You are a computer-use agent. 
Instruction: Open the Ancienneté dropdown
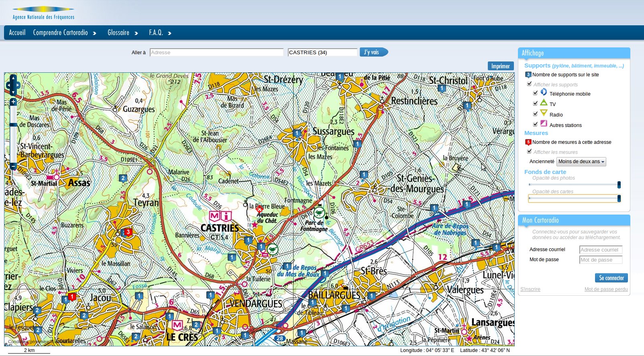coord(581,162)
